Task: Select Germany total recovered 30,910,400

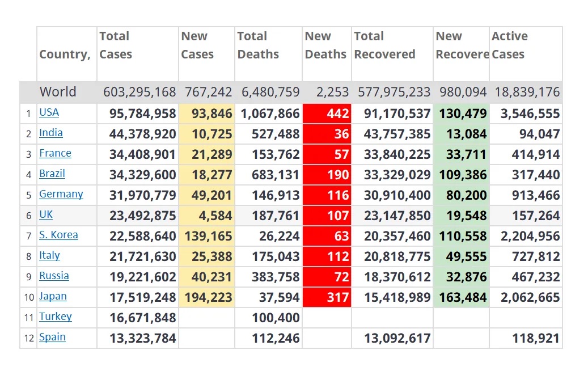Action: click(397, 196)
